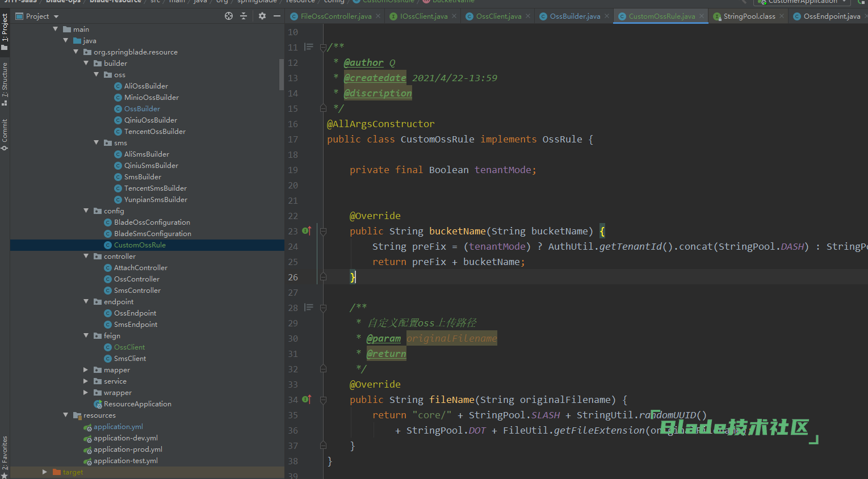
Task: Collapse the builder package
Action: point(86,63)
